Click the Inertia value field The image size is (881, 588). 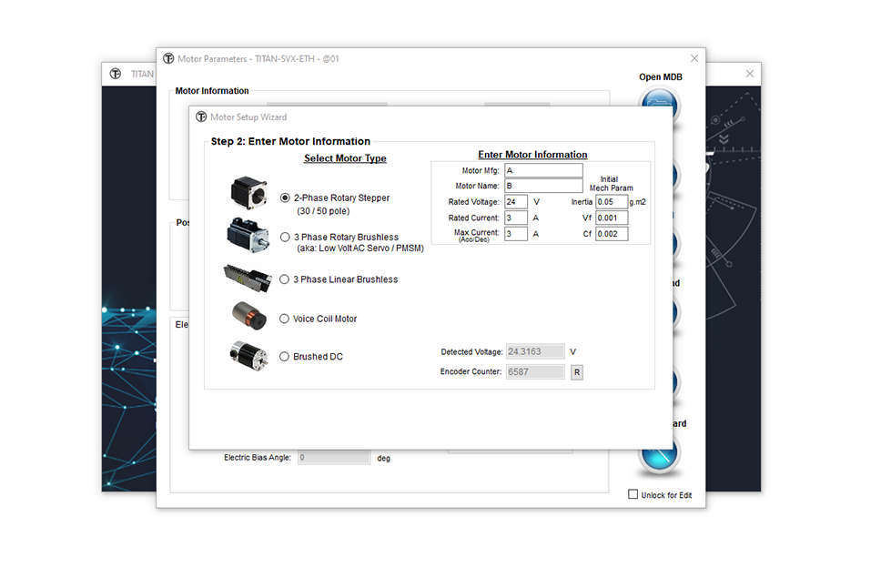(611, 202)
